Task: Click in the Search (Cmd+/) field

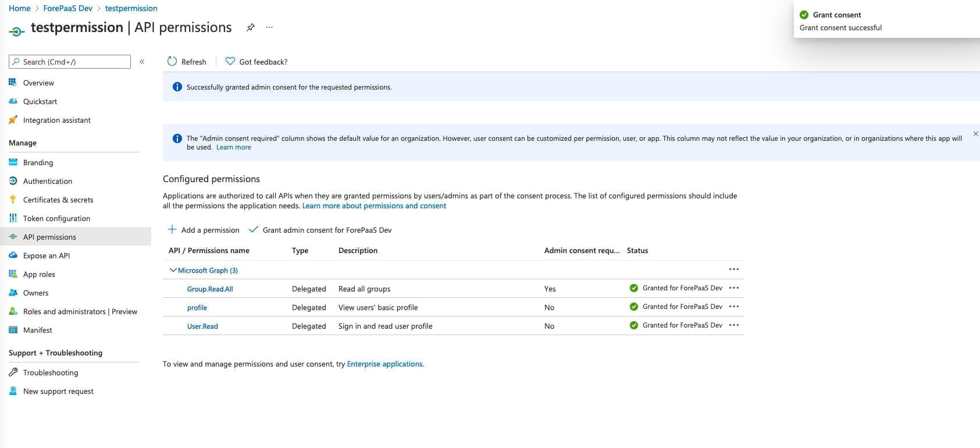Action: (x=70, y=62)
